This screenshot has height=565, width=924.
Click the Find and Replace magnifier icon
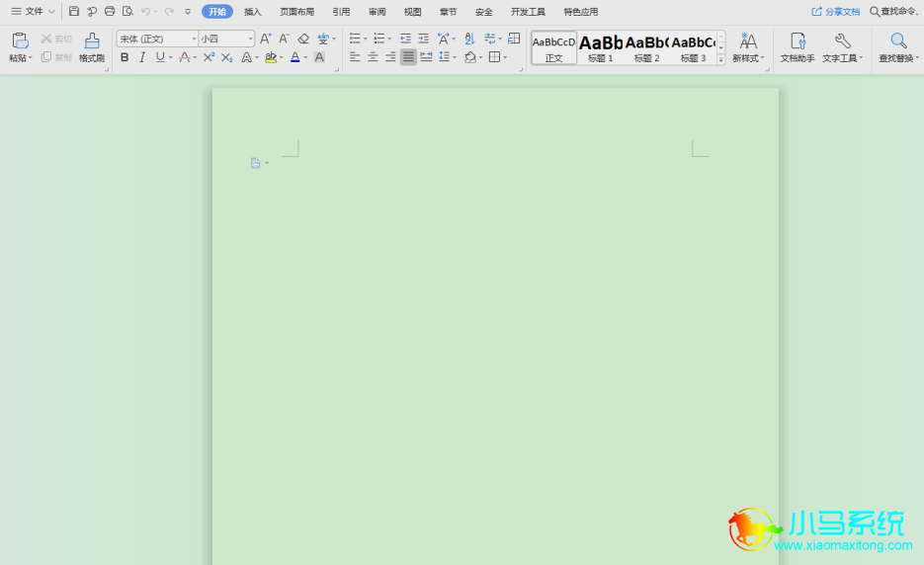point(898,40)
